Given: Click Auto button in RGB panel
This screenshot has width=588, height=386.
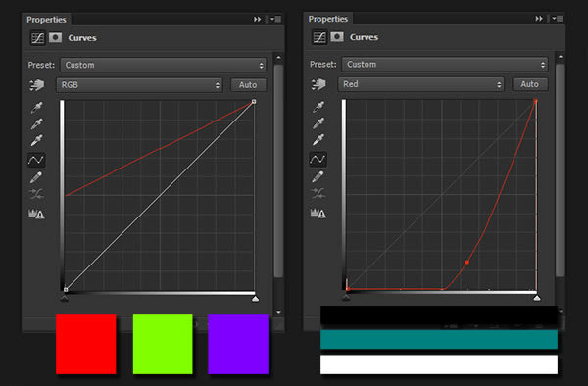Looking at the screenshot, I should pyautogui.click(x=248, y=85).
